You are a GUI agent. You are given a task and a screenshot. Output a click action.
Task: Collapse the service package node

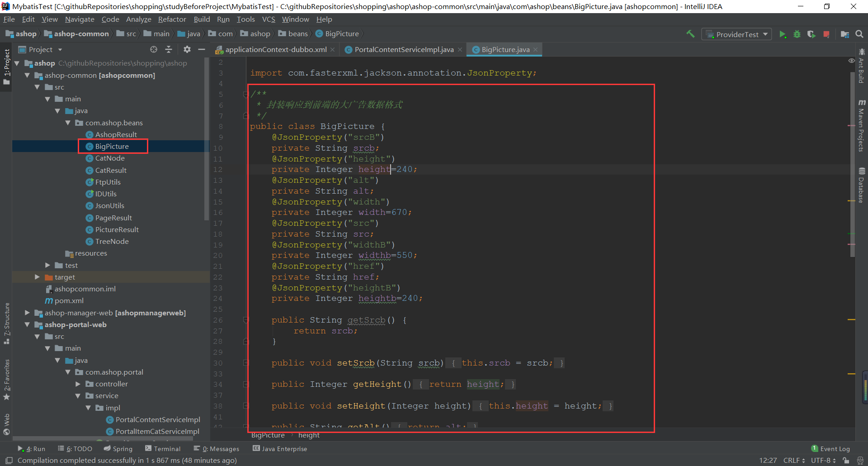[78, 395]
